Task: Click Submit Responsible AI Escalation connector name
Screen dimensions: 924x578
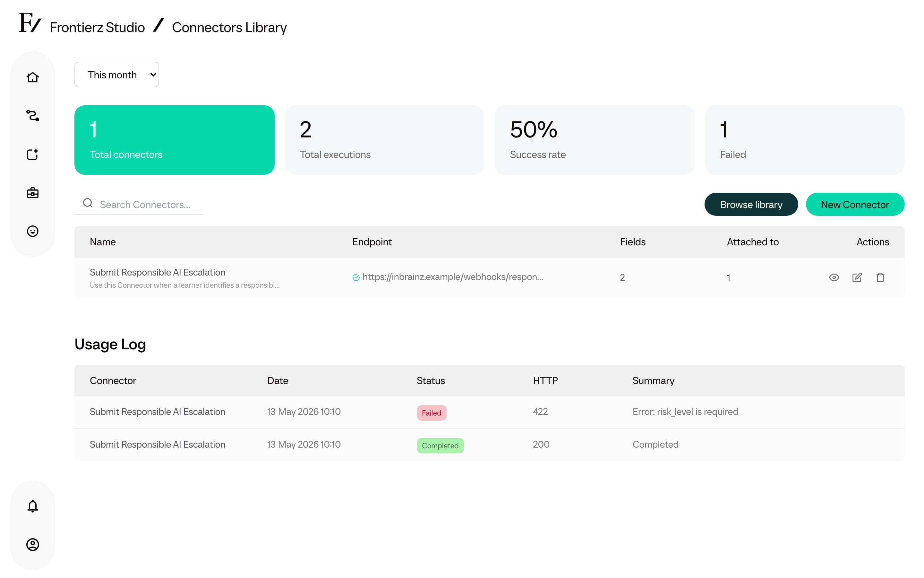Action: (157, 272)
